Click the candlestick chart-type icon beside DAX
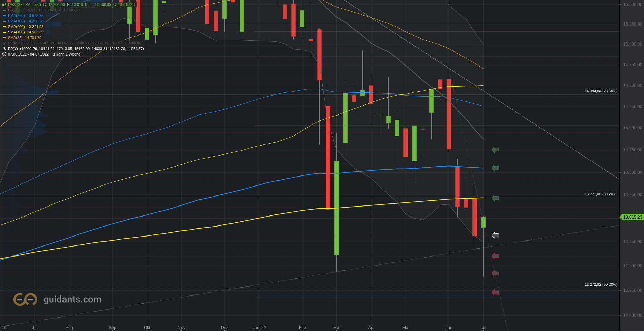The width and height of the screenshot is (644, 331). pos(4,4)
